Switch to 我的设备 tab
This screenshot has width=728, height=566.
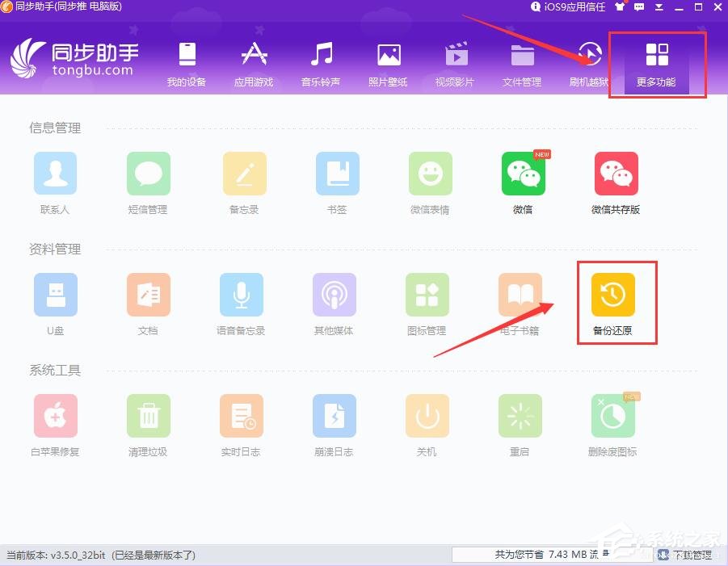187,64
